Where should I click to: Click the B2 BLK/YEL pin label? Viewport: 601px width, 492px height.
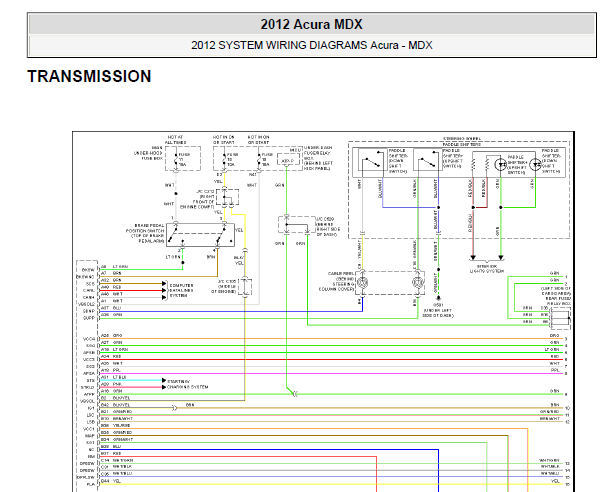[x=115, y=398]
